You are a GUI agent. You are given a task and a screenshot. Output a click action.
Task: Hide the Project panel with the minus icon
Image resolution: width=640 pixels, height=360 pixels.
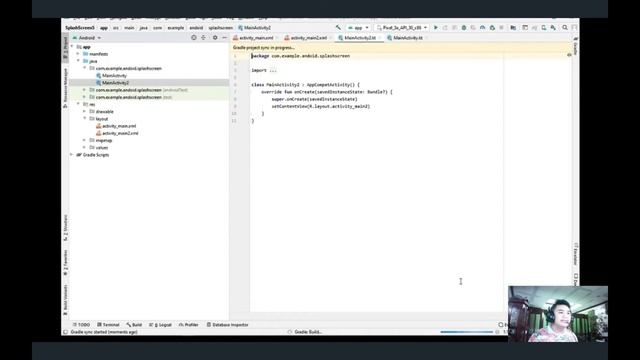(x=224, y=38)
